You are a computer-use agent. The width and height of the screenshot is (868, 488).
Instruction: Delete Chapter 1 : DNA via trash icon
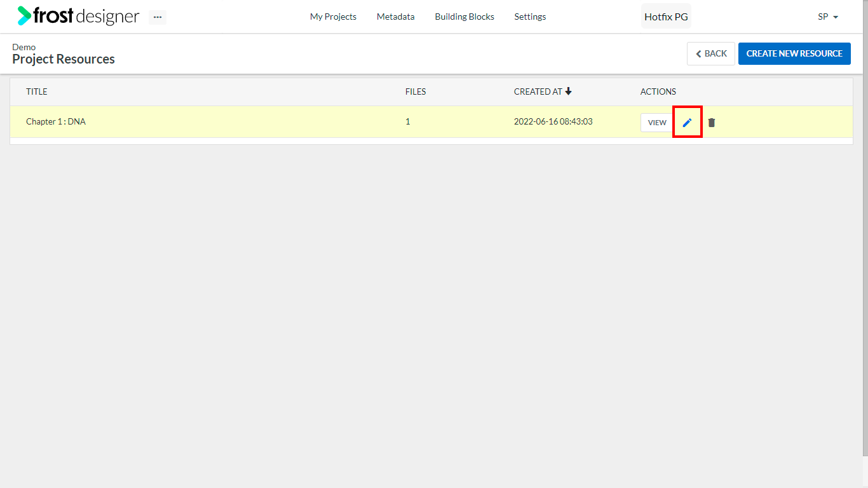(712, 122)
